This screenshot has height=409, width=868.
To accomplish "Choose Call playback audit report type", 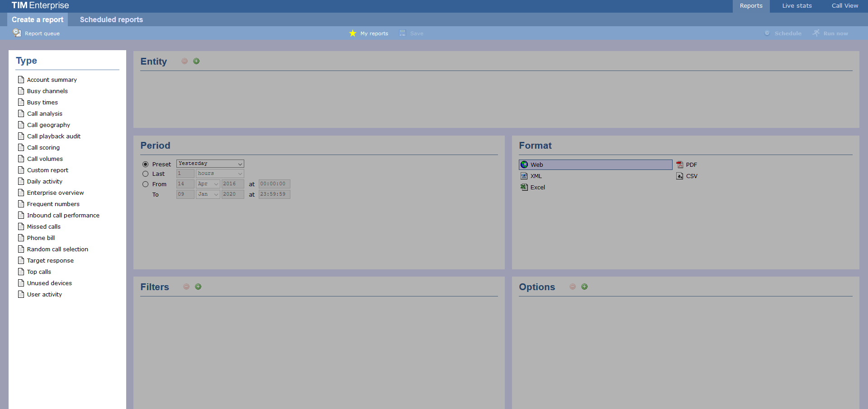I will (54, 136).
